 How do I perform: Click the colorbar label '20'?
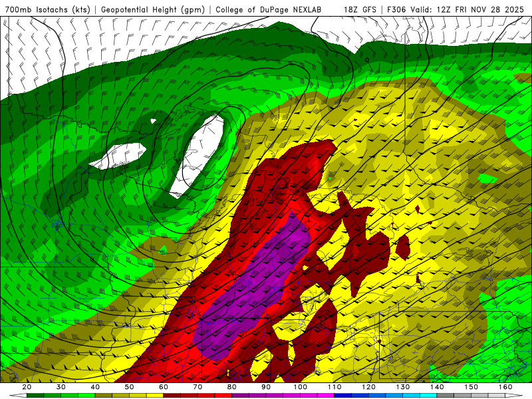point(27,387)
